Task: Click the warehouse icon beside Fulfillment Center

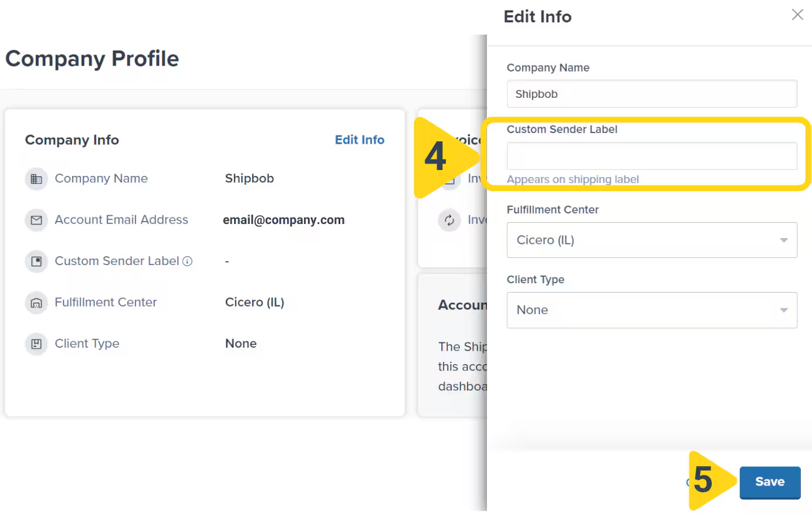Action: [x=36, y=303]
